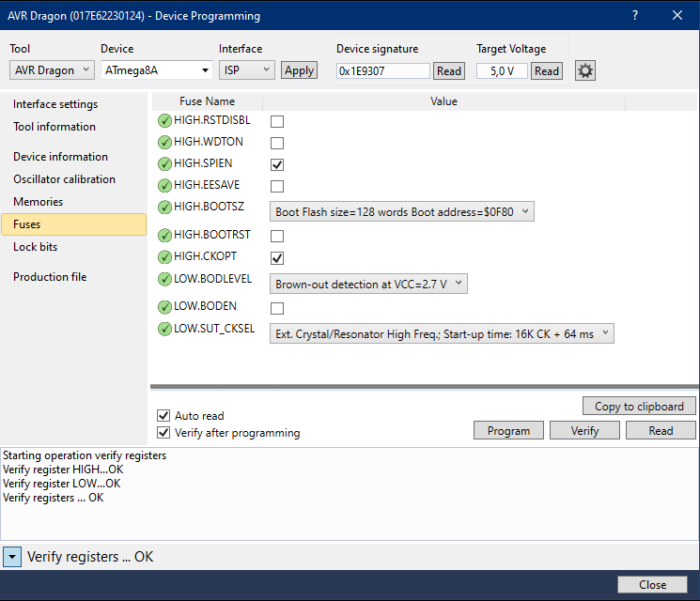Close the Device Programming window
This screenshot has height=601, width=700.
pos(677,15)
